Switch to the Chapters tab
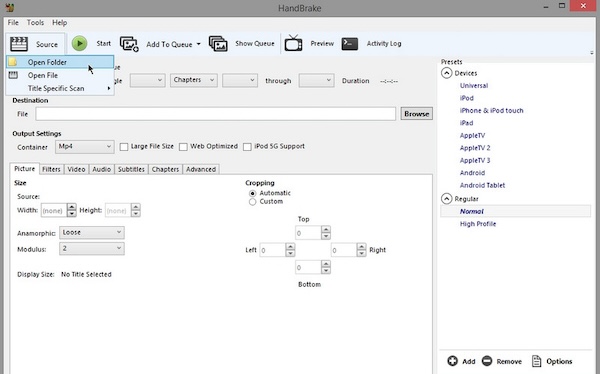The height and width of the screenshot is (374, 600). tap(165, 169)
